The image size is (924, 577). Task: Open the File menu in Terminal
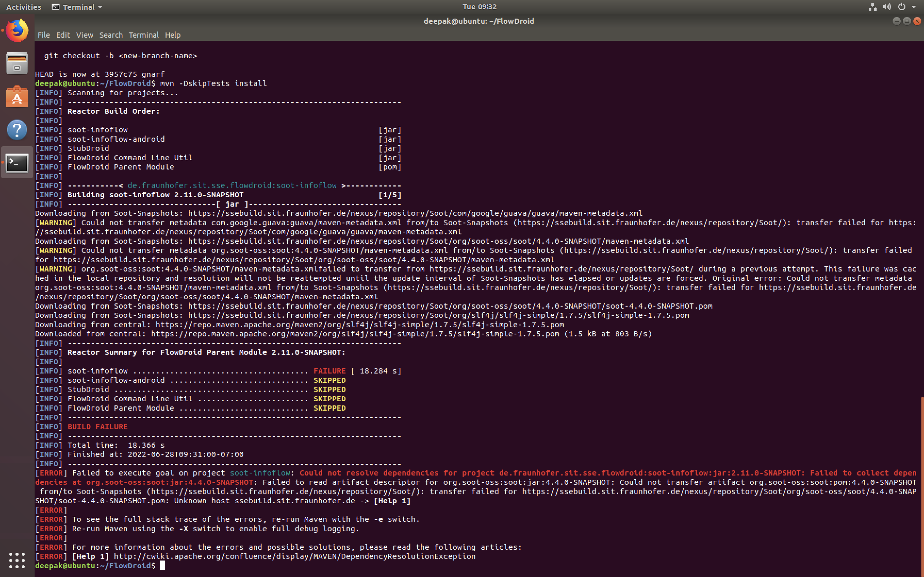[x=44, y=35]
